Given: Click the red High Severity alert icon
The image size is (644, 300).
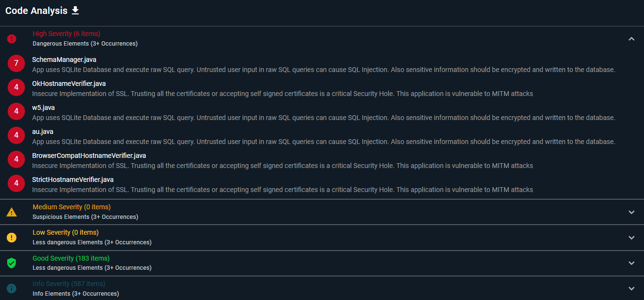Looking at the screenshot, I should click(12, 39).
